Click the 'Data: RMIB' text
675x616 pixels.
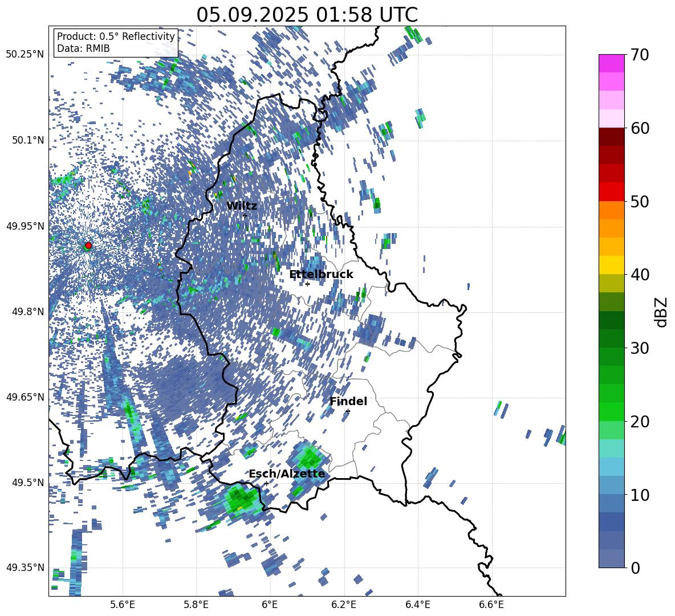83,48
